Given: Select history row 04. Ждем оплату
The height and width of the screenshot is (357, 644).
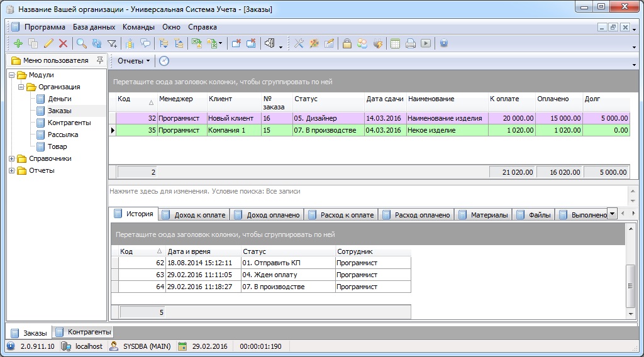Looking at the screenshot, I should point(261,275).
